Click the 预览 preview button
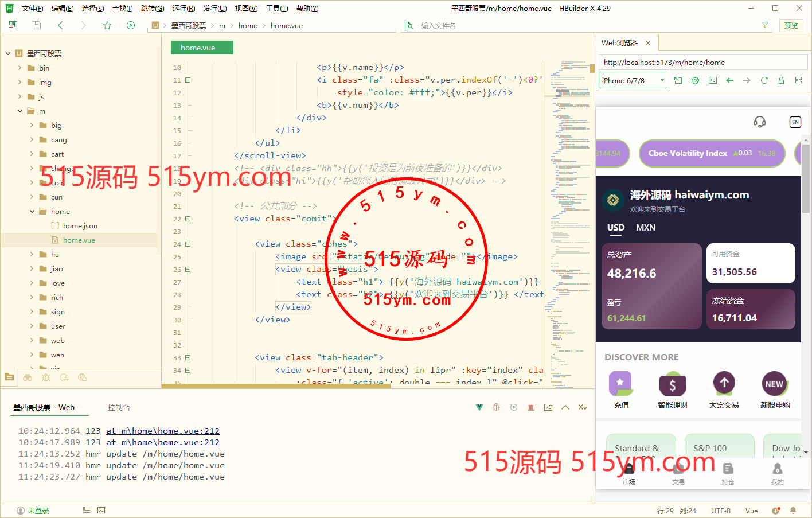This screenshot has width=812, height=518. (x=791, y=25)
